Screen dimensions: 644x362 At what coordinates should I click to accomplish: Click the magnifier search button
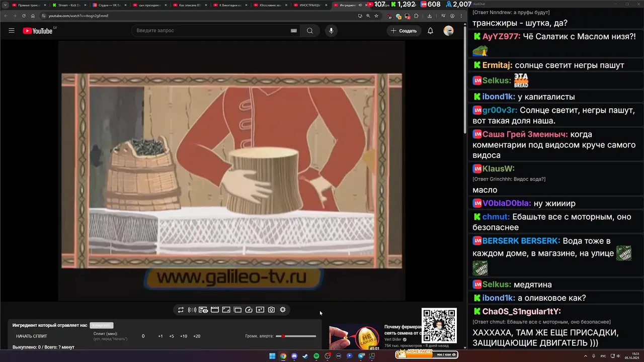(310, 31)
